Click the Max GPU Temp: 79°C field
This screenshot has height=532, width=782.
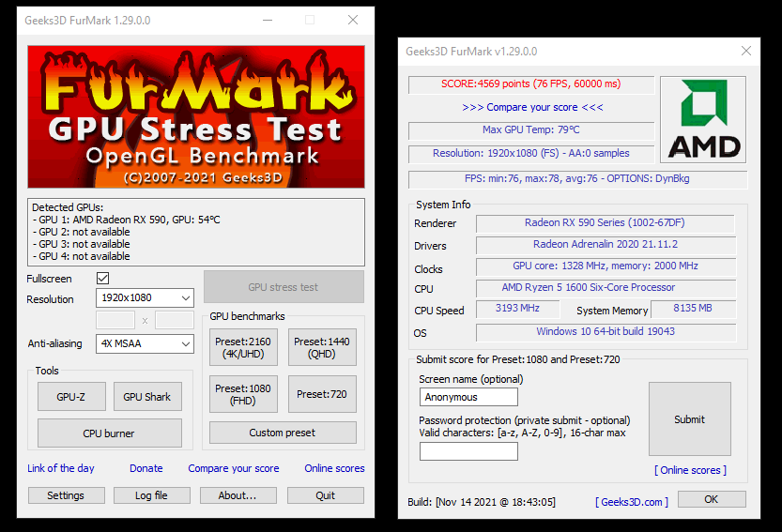click(531, 130)
